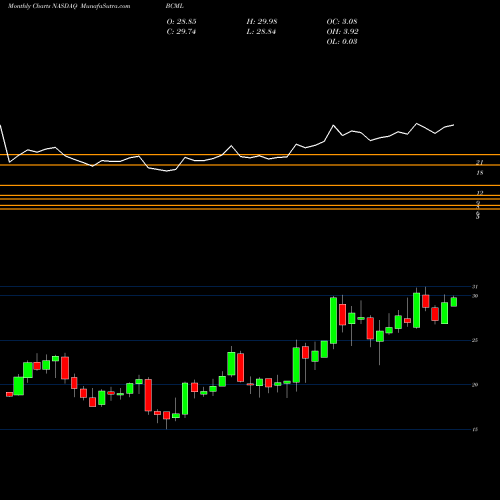Click the 18 label on the indicator axis
500x500 pixels.
click(x=480, y=173)
